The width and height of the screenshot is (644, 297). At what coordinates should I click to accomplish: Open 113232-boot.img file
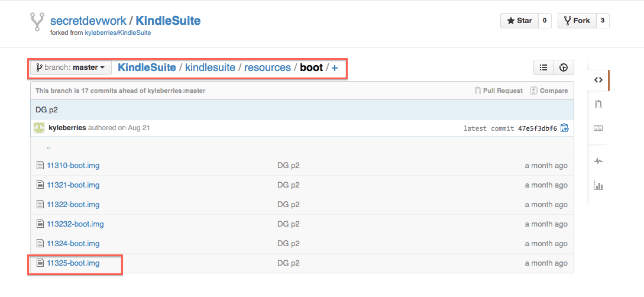75,224
